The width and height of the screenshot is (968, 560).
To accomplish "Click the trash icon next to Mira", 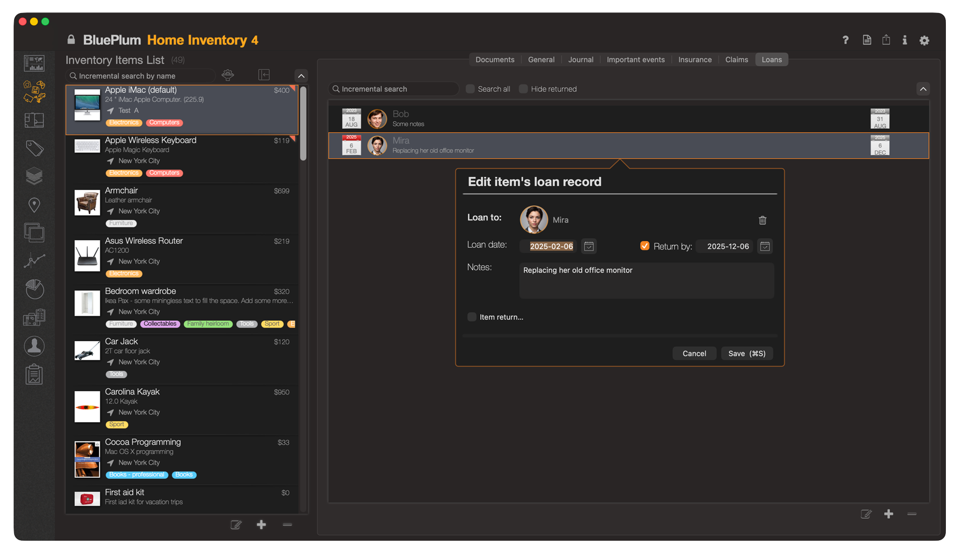I will pos(762,220).
